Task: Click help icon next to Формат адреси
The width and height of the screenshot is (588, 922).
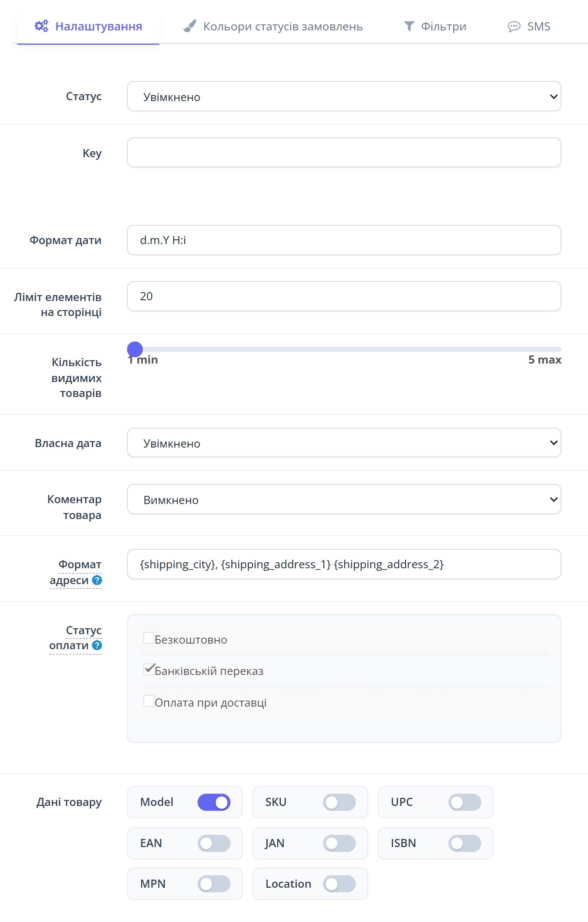Action: [x=97, y=580]
